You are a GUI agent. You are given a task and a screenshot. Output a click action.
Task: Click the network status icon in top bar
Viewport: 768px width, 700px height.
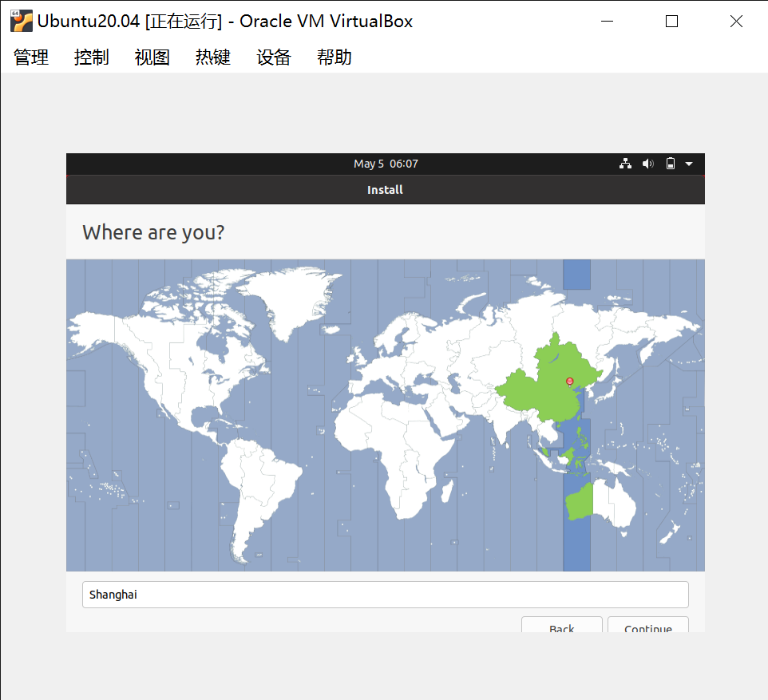coord(625,164)
